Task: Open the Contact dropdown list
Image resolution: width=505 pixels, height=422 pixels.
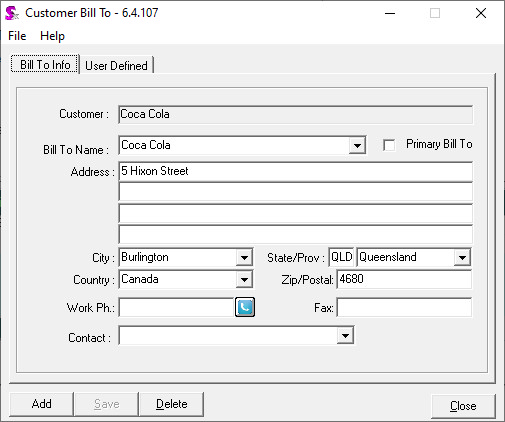Action: [x=345, y=335]
